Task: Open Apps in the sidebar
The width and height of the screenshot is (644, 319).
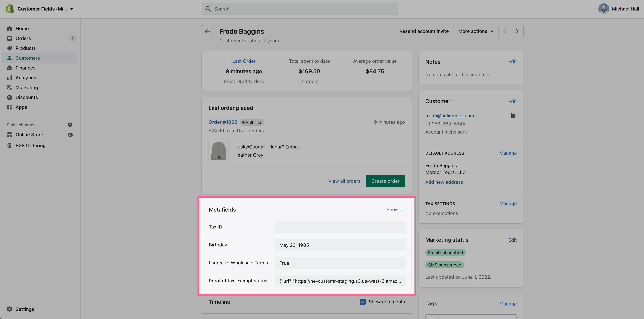Action: coord(21,107)
